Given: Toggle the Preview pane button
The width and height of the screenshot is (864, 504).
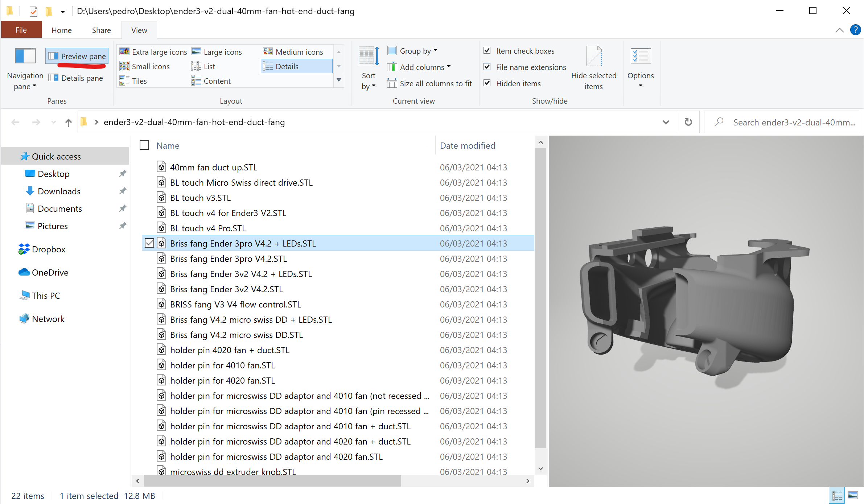Looking at the screenshot, I should (x=77, y=56).
